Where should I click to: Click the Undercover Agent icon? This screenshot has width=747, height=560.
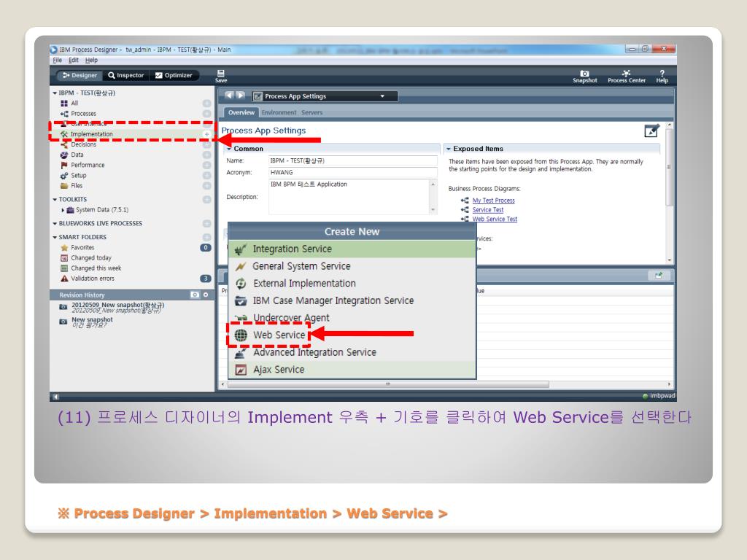coord(241,318)
